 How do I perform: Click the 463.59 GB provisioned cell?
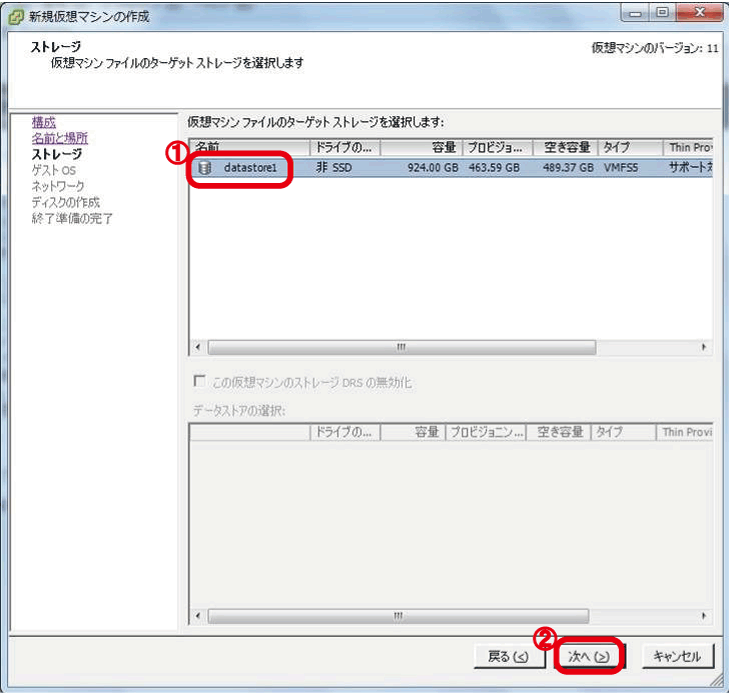[x=494, y=168]
